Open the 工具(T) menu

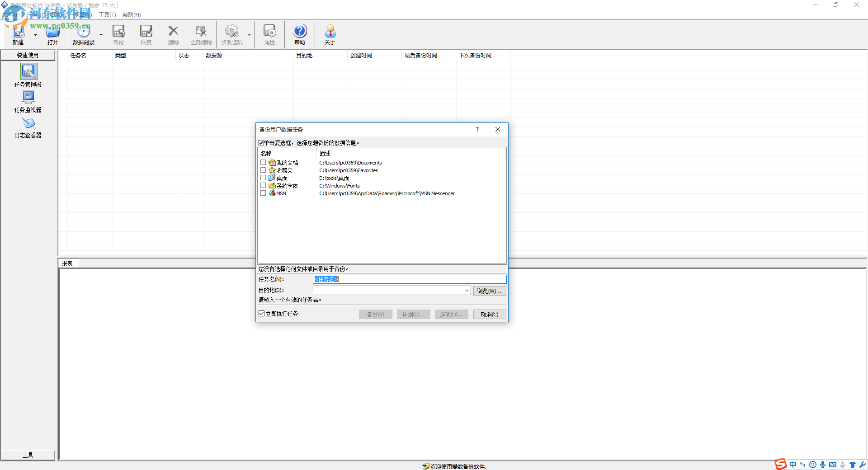tap(107, 15)
